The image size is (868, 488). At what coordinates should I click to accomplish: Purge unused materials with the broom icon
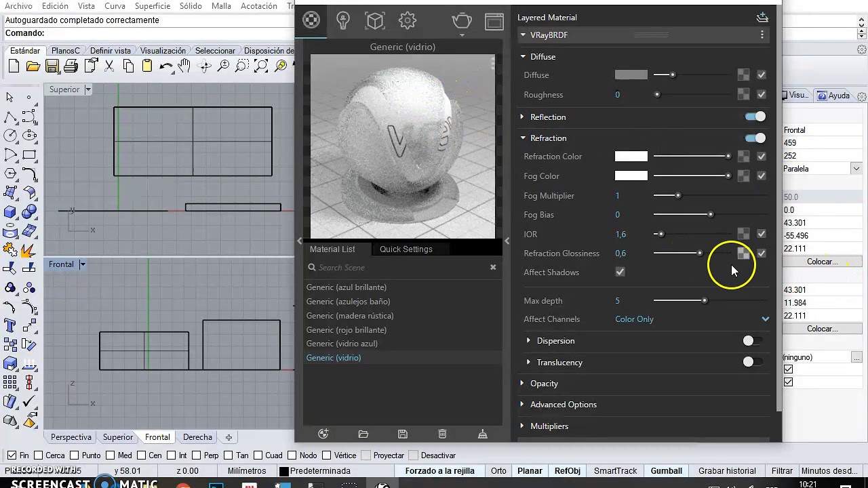(x=483, y=434)
